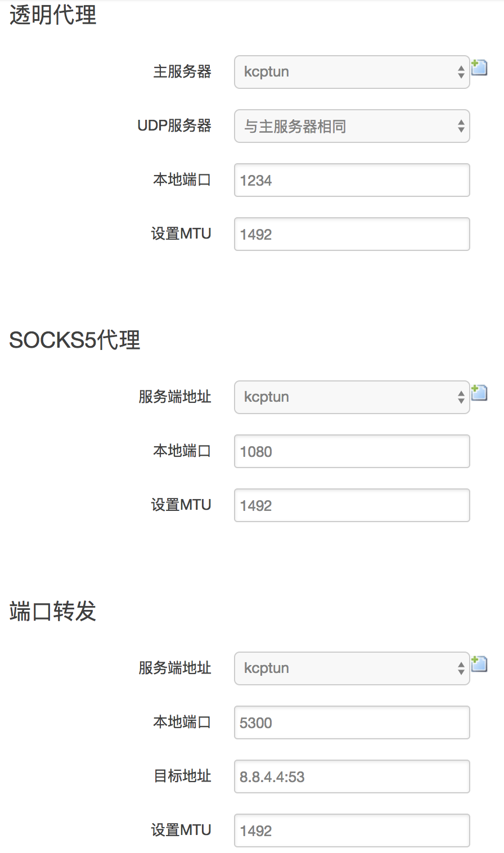
Task: Click the 本地端口 field showing 5300
Action: click(352, 722)
